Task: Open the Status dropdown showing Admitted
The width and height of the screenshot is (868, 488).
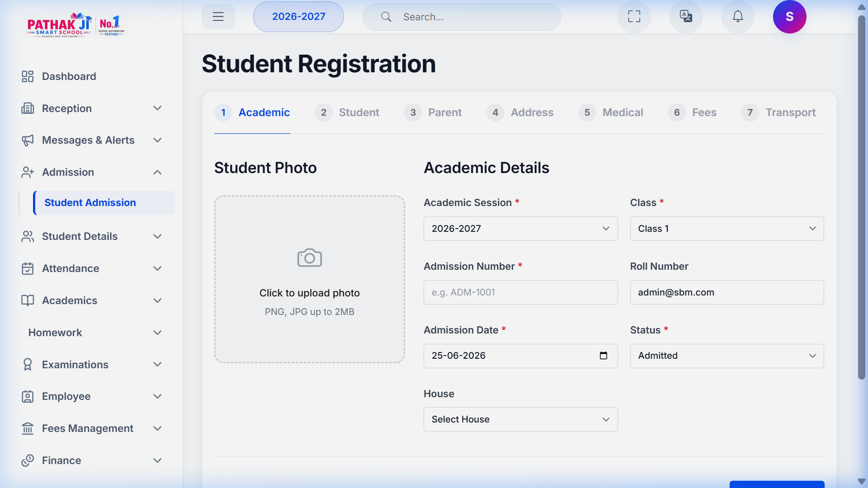Action: click(727, 356)
